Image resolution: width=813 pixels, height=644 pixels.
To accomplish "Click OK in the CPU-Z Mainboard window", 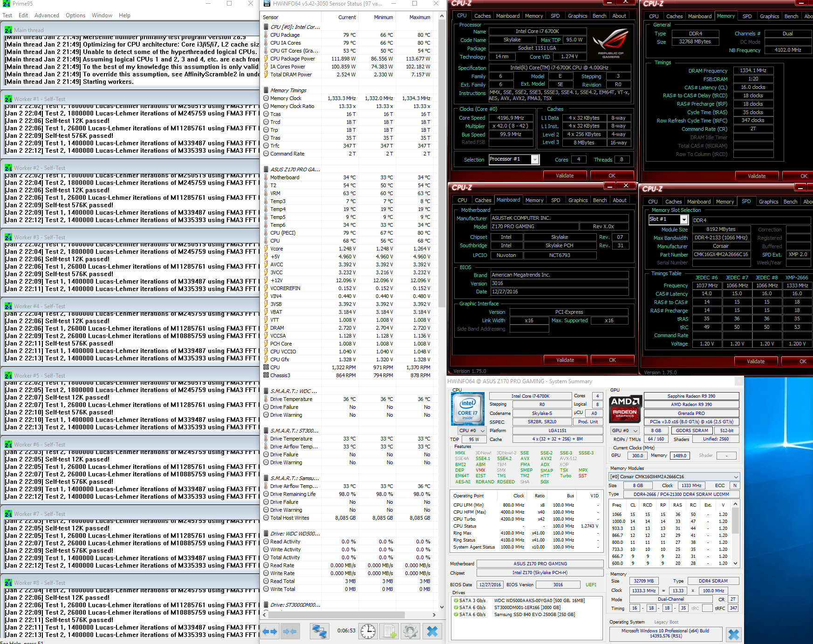I will point(612,360).
